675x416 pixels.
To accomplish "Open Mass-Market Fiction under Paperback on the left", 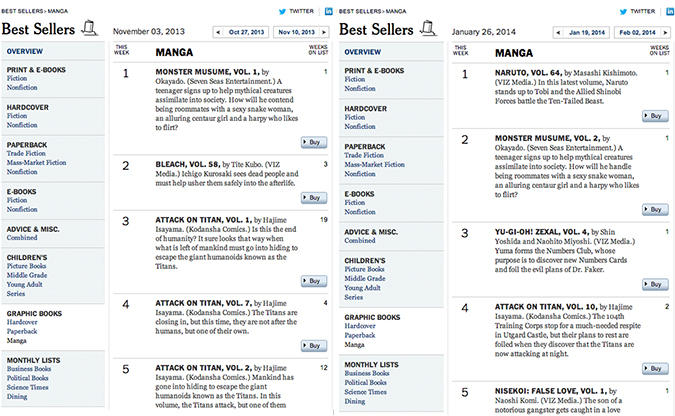I will coord(37,163).
